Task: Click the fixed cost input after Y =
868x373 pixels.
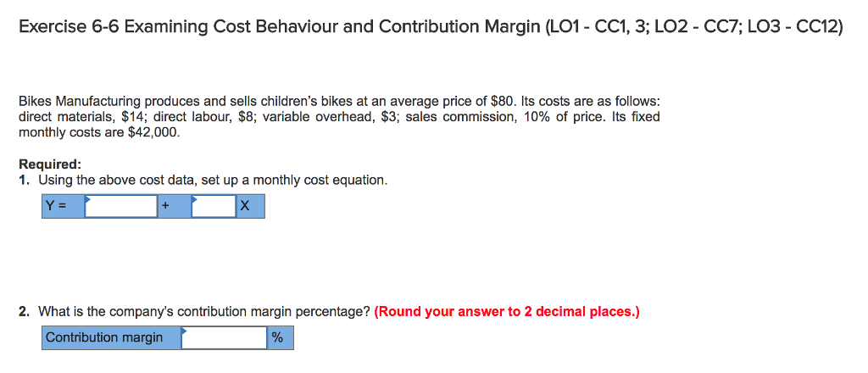Action: point(120,206)
